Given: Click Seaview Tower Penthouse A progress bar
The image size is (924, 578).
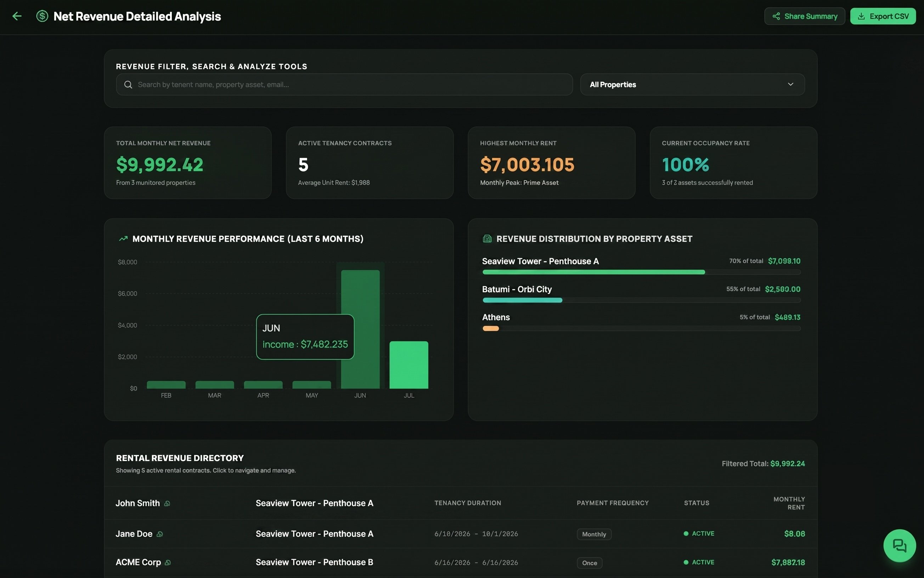Looking at the screenshot, I should click(x=642, y=272).
